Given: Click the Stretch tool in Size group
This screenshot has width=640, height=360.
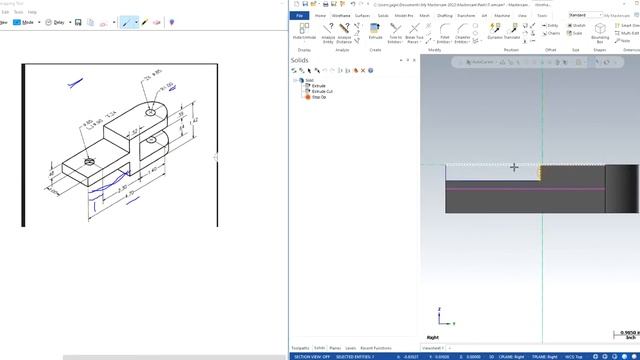Looking at the screenshot, I should coord(576,25).
